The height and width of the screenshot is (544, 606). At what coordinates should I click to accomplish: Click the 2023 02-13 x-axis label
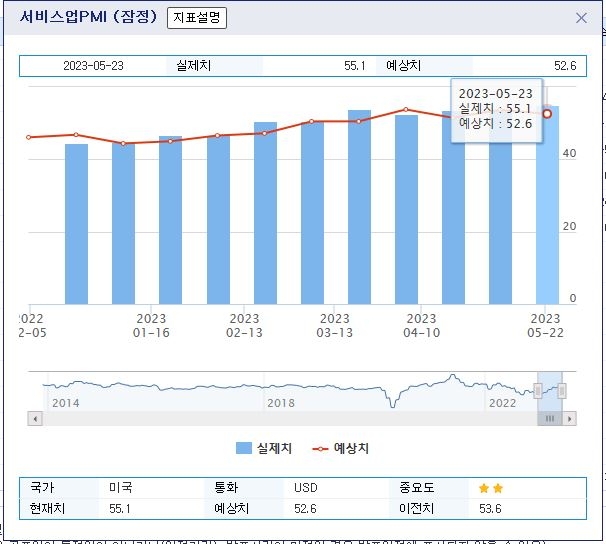[x=244, y=325]
